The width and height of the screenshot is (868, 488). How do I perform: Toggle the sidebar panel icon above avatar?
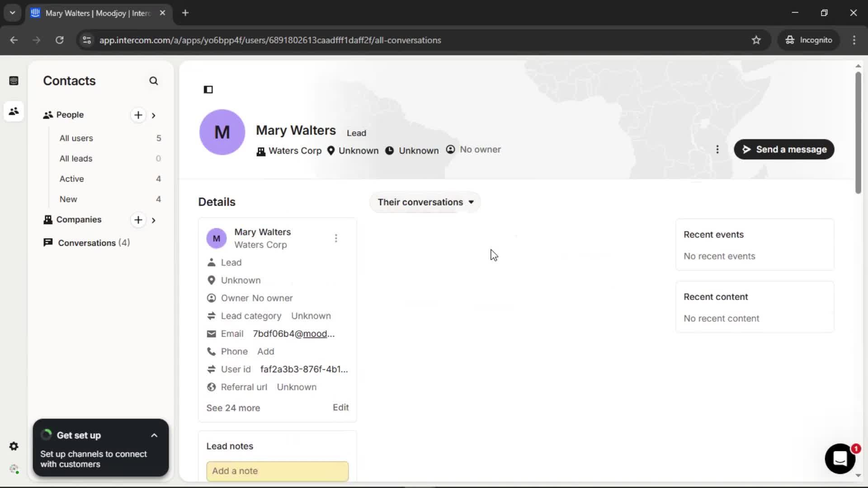[208, 89]
